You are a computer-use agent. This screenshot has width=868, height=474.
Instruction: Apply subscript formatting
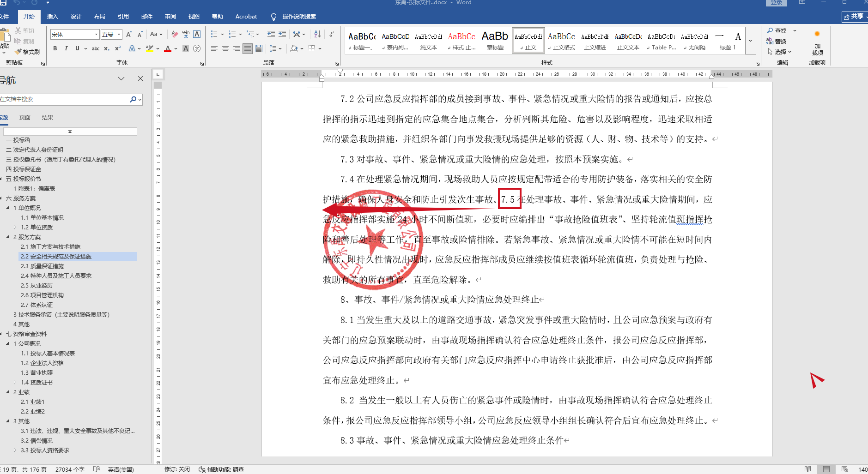(107, 48)
